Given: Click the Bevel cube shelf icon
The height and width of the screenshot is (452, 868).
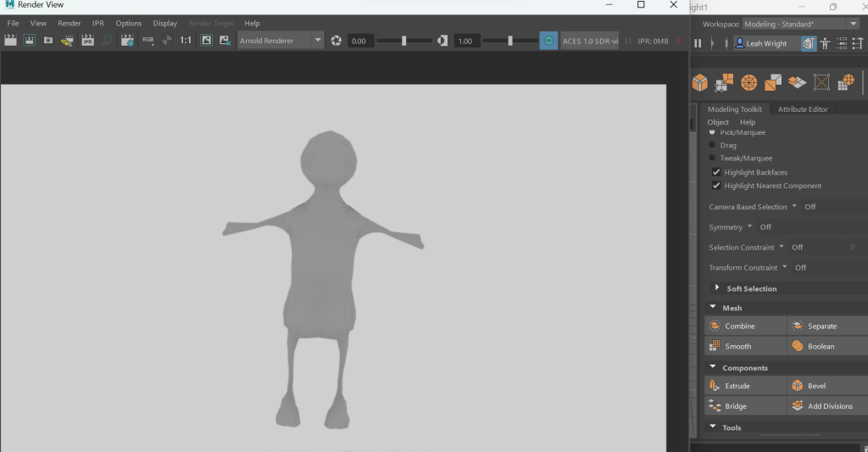Looking at the screenshot, I should (699, 82).
